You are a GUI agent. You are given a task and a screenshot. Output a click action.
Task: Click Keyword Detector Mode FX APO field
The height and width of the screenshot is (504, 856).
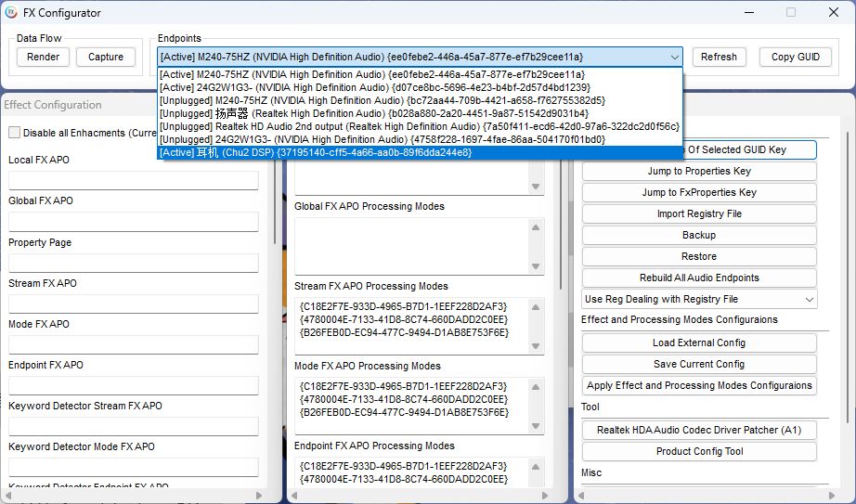(134, 468)
